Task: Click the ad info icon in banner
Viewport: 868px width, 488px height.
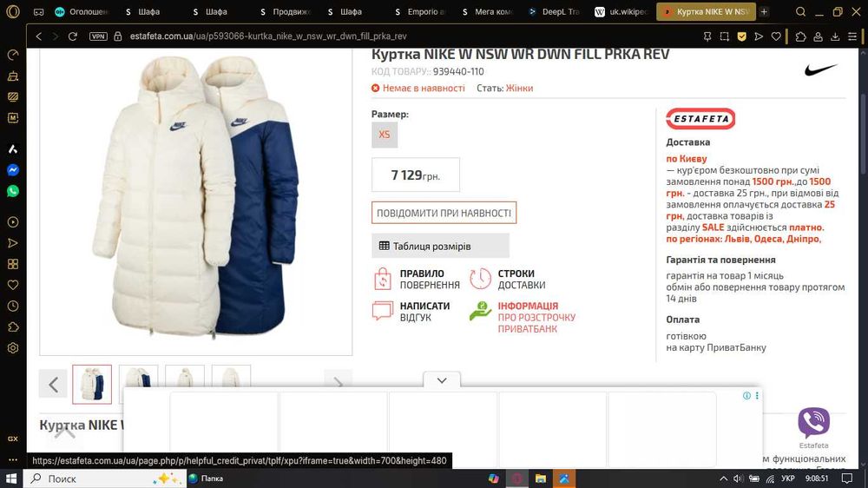Action: coord(746,395)
